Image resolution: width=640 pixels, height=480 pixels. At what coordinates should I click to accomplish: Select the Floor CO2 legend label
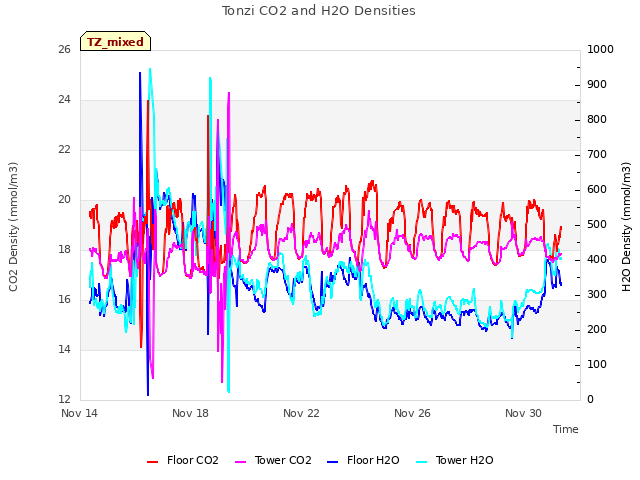coord(193,460)
